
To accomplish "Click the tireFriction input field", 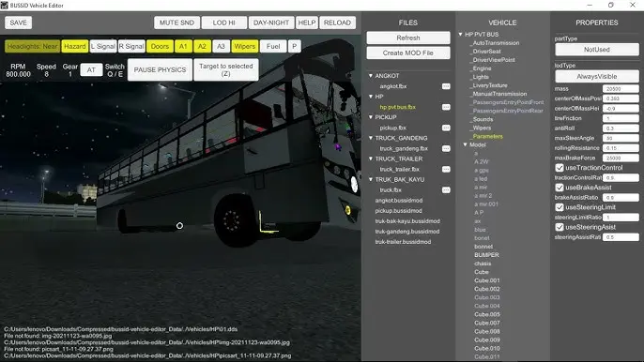I will click(x=621, y=118).
